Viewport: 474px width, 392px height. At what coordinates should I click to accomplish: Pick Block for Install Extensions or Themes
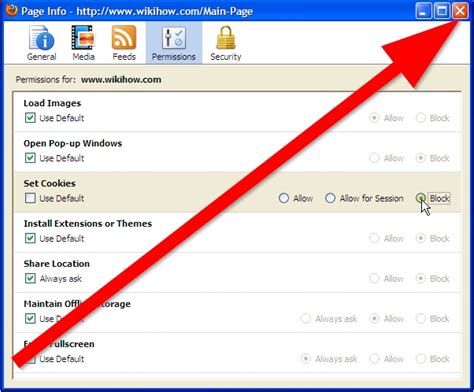tap(421, 238)
